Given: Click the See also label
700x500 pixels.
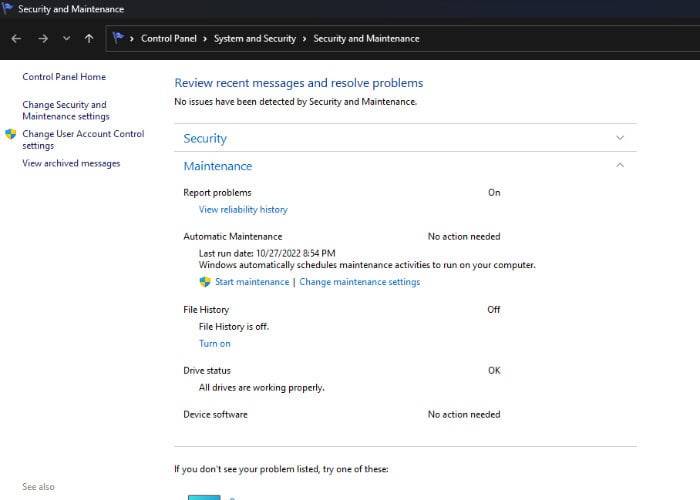Looking at the screenshot, I should pyautogui.click(x=38, y=487).
